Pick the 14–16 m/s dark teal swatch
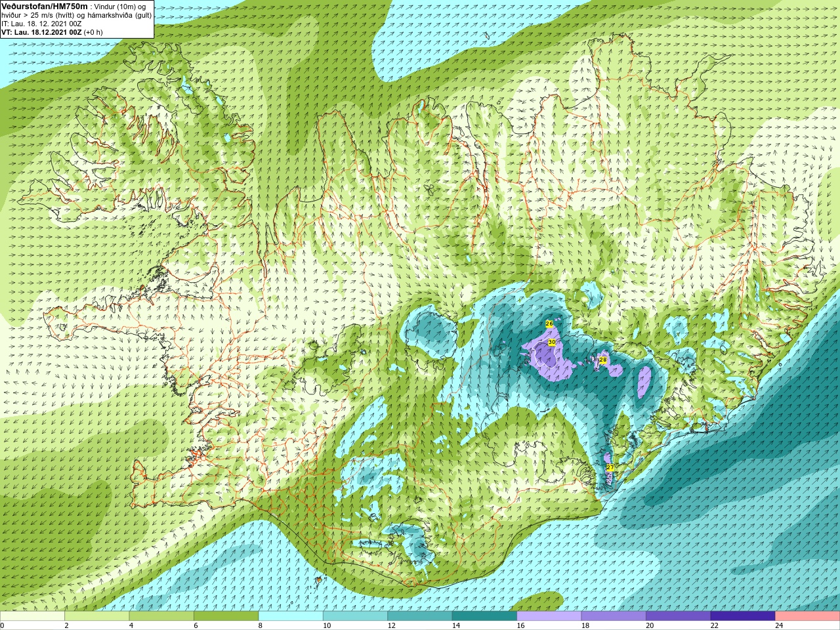 [x=484, y=616]
